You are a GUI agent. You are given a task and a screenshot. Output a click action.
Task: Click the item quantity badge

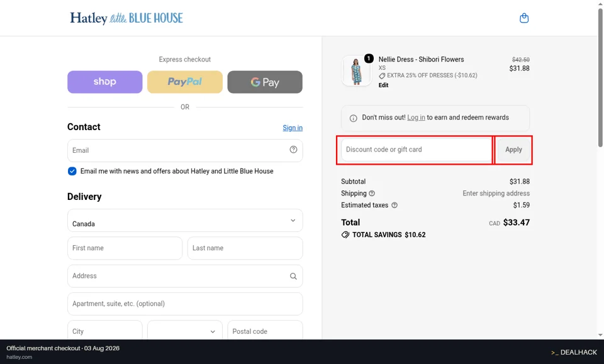(x=369, y=58)
